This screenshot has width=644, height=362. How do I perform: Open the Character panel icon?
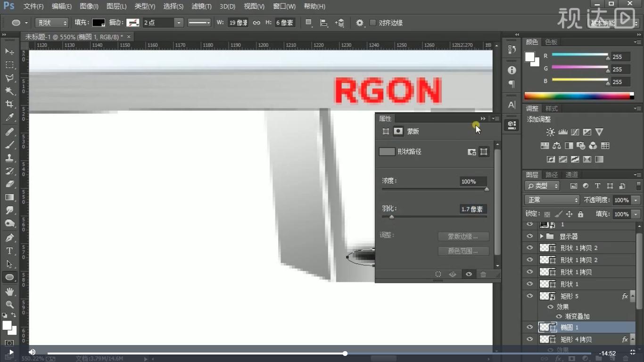(x=512, y=105)
